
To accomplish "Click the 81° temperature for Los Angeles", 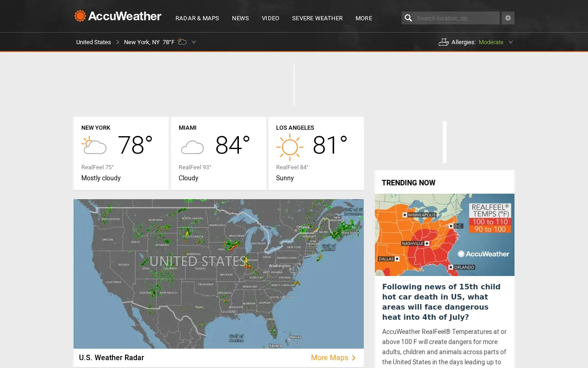I will coord(330,145).
